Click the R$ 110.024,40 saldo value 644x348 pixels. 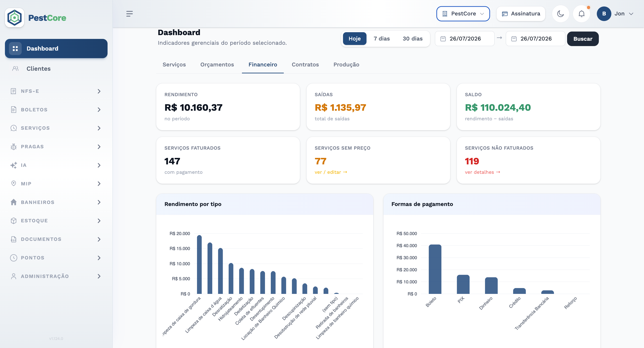(x=498, y=108)
